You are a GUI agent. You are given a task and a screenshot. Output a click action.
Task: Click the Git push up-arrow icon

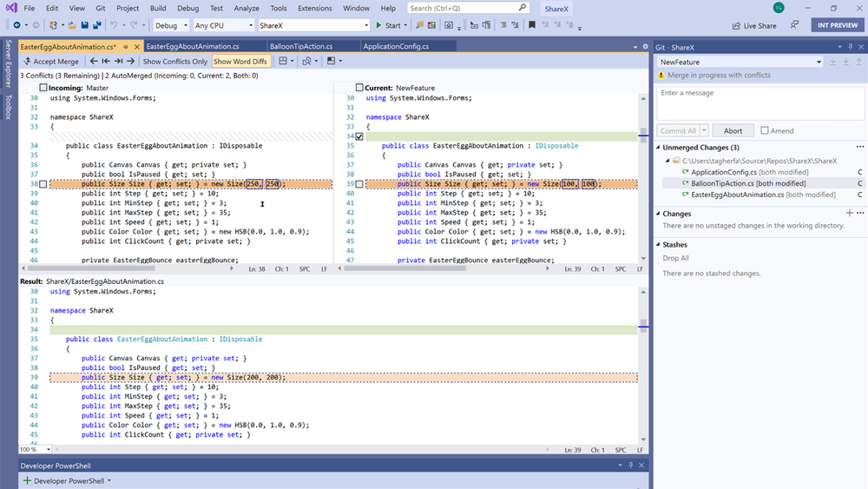click(858, 62)
